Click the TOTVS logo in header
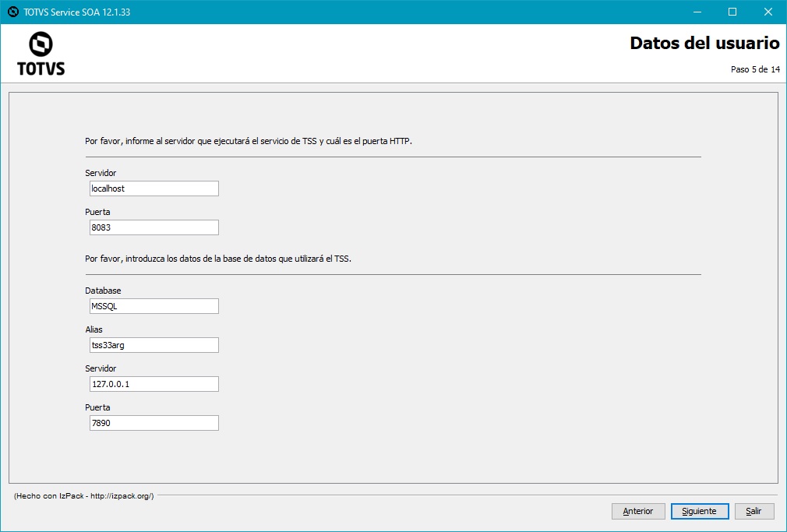This screenshot has width=787, height=532. coord(41,53)
